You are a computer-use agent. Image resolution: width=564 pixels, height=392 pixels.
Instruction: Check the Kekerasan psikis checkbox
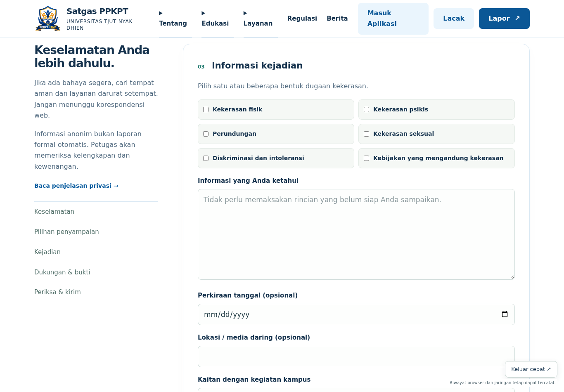366,110
